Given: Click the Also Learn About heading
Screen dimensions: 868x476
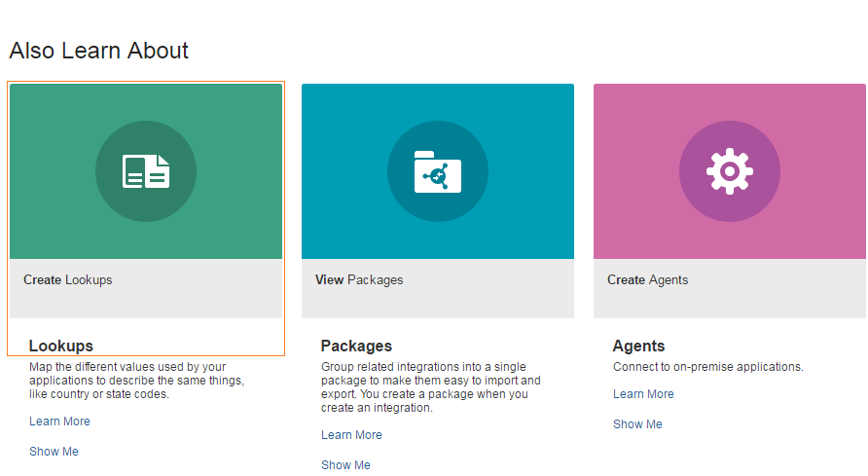Looking at the screenshot, I should pos(99,51).
